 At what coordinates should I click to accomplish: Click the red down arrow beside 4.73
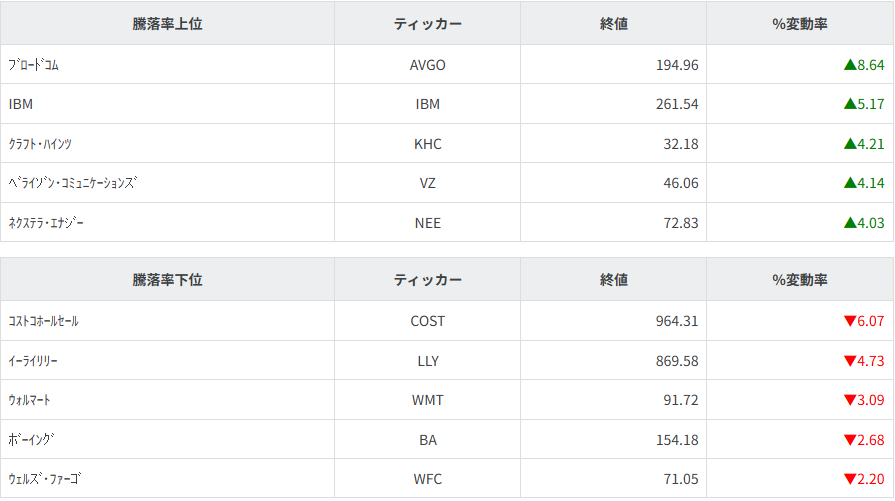coord(849,361)
